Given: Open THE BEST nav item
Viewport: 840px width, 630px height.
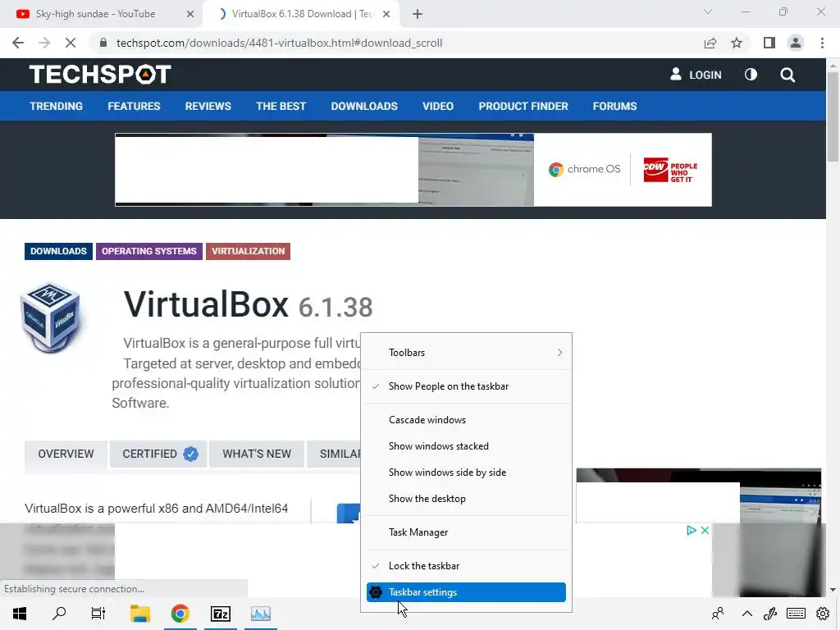Looking at the screenshot, I should click(x=281, y=106).
